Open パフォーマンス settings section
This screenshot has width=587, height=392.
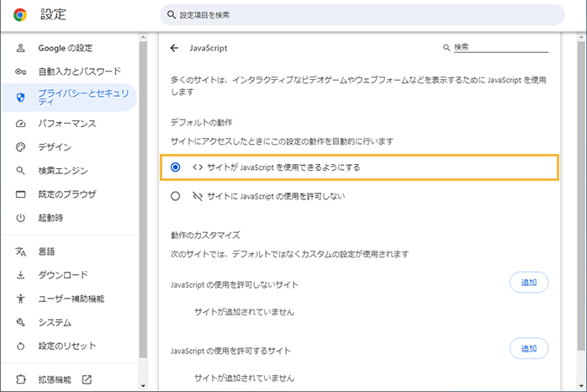coord(70,124)
